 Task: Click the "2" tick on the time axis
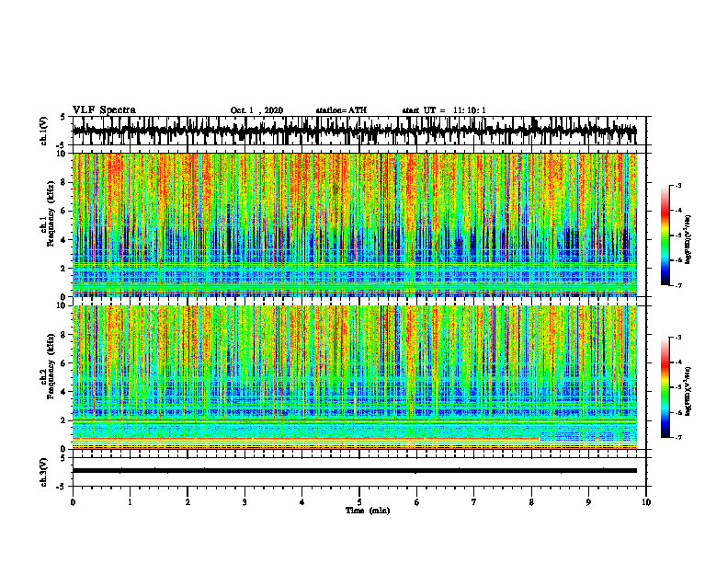click(x=188, y=502)
